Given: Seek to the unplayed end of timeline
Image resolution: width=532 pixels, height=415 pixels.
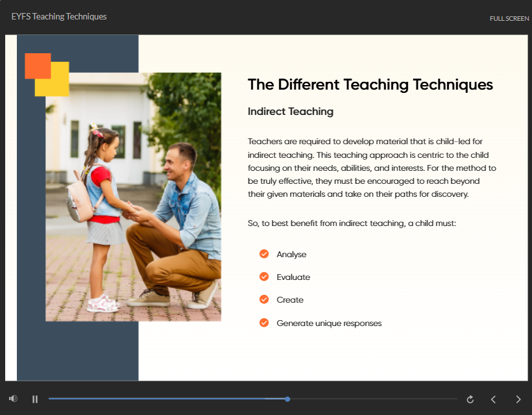Looking at the screenshot, I should [x=448, y=399].
